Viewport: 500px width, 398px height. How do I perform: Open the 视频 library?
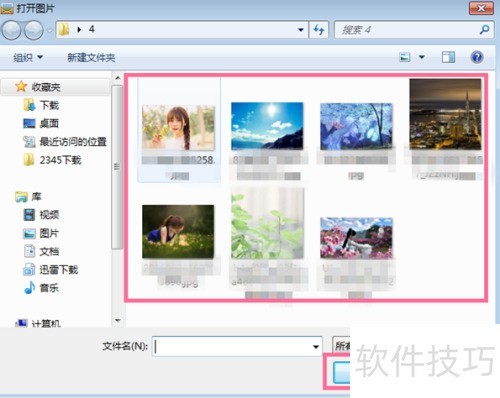click(x=49, y=215)
